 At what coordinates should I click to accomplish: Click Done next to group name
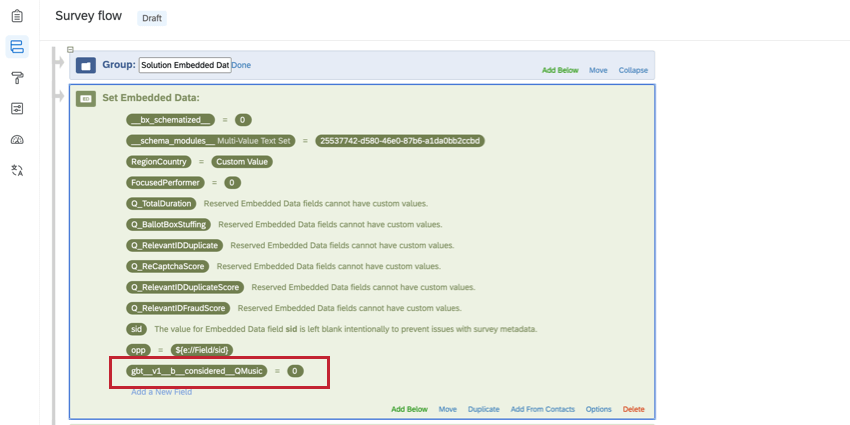tap(241, 65)
